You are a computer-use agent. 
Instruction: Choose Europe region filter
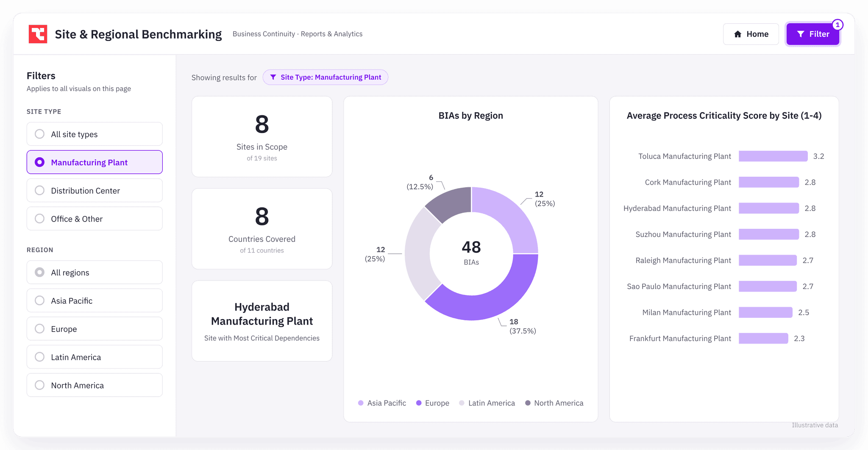click(x=95, y=329)
